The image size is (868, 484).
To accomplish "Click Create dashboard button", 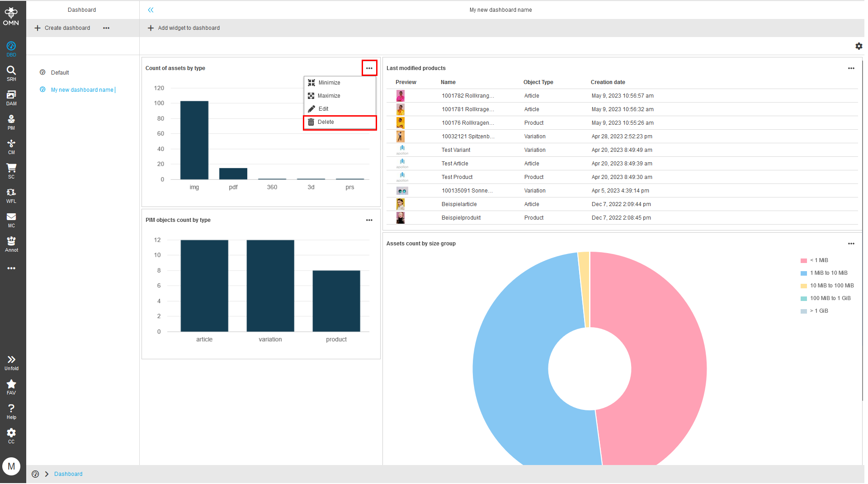I will (62, 28).
